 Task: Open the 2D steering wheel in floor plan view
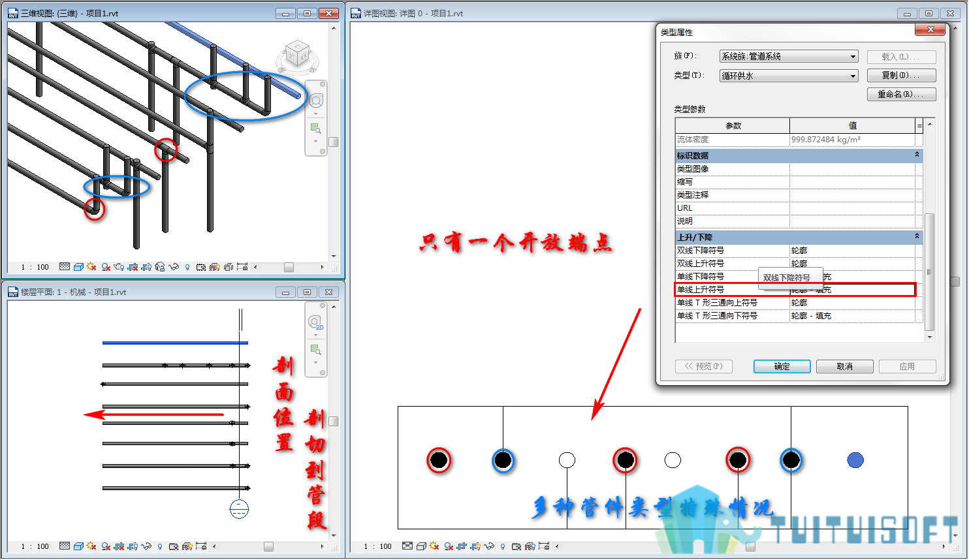(316, 323)
